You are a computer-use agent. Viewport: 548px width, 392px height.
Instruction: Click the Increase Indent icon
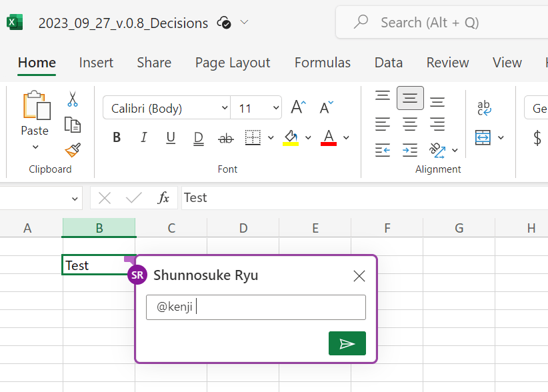click(x=410, y=150)
